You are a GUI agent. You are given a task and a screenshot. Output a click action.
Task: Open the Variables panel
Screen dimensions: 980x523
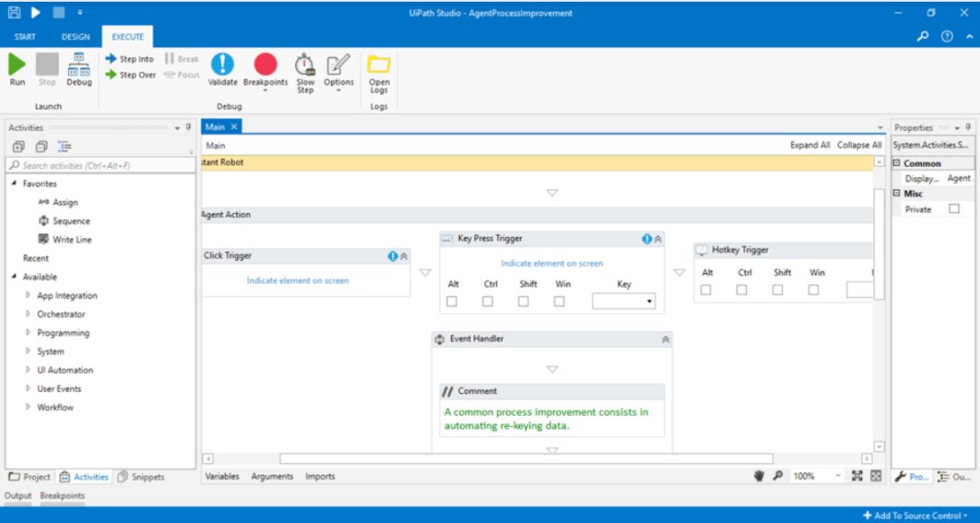coord(222,476)
